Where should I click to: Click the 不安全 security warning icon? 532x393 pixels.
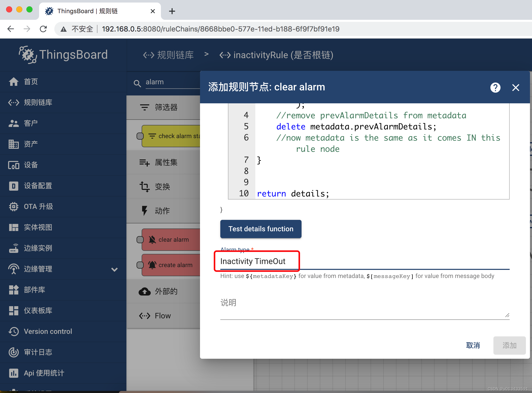click(x=64, y=29)
